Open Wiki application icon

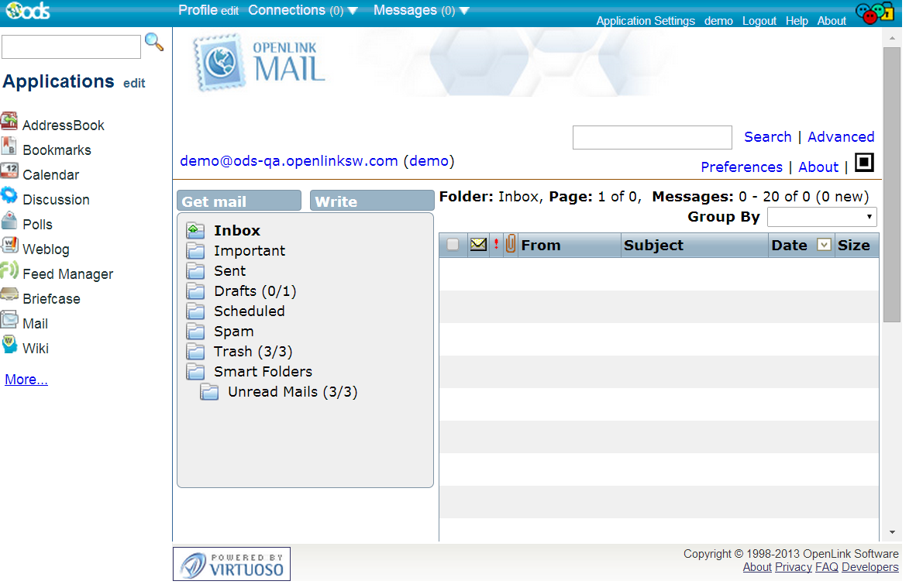[x=9, y=345]
